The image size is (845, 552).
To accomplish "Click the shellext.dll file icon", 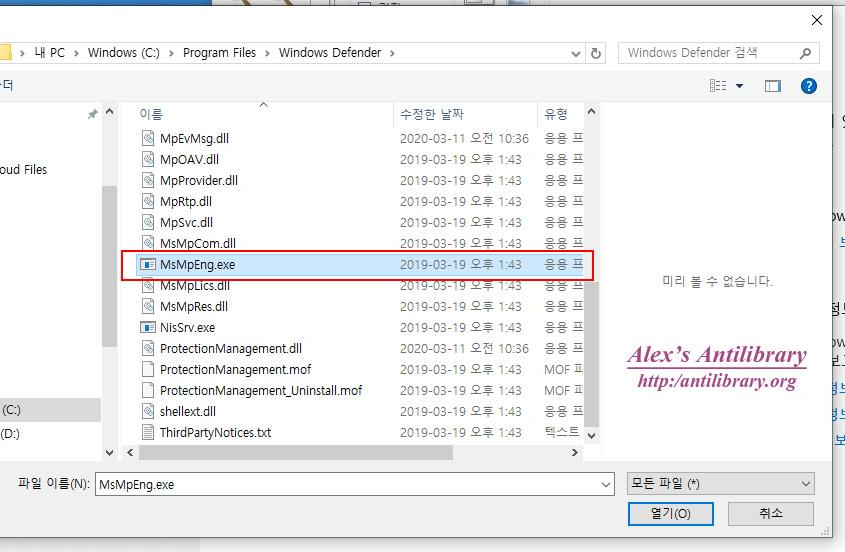I will [x=148, y=412].
